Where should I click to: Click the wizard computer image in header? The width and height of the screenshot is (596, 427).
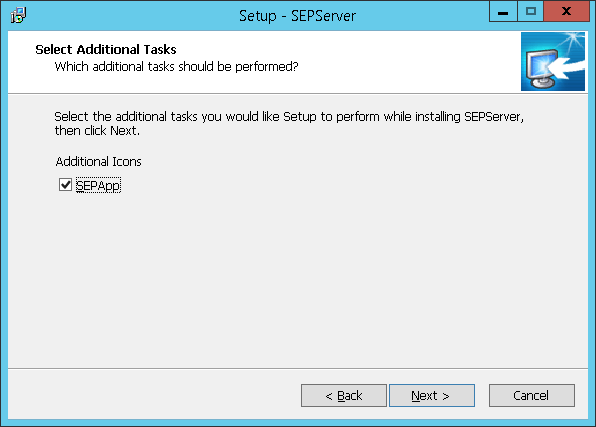tap(553, 62)
